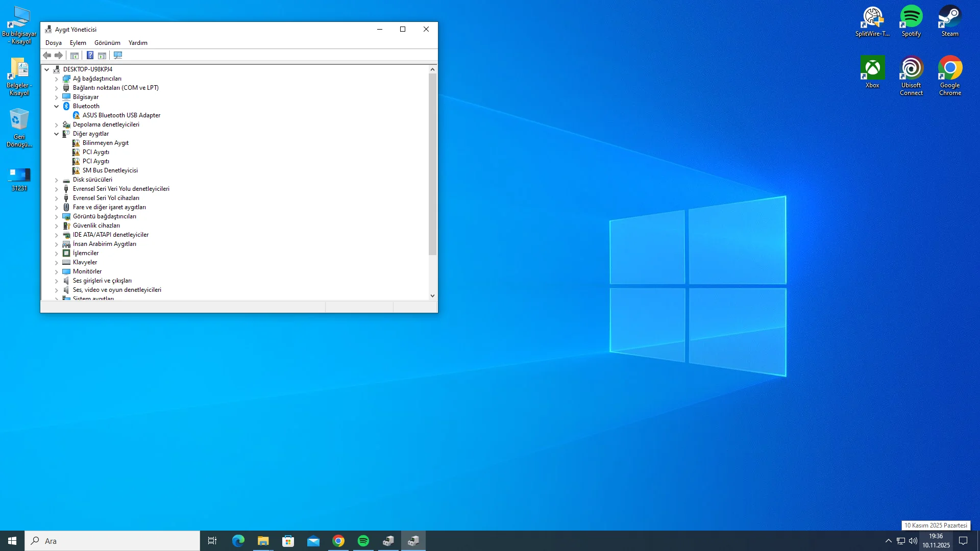Select the ASUS Bluetooth USB Adapter device
The image size is (980, 551).
point(121,115)
